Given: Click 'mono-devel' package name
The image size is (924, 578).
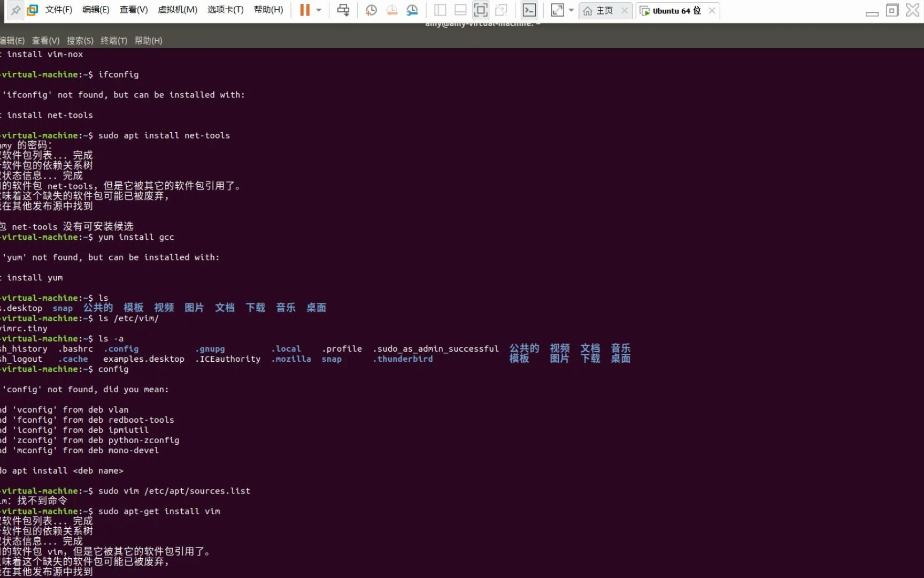Looking at the screenshot, I should tap(134, 451).
